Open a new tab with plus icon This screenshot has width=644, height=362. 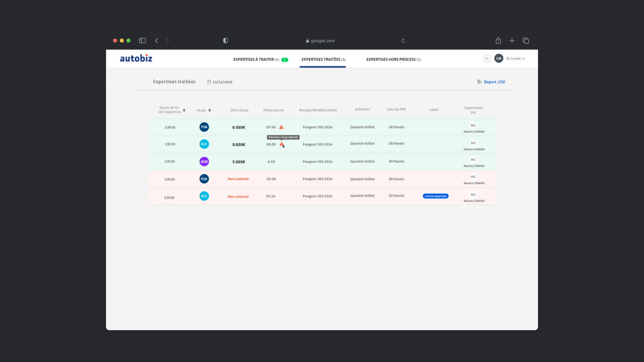[x=512, y=41]
